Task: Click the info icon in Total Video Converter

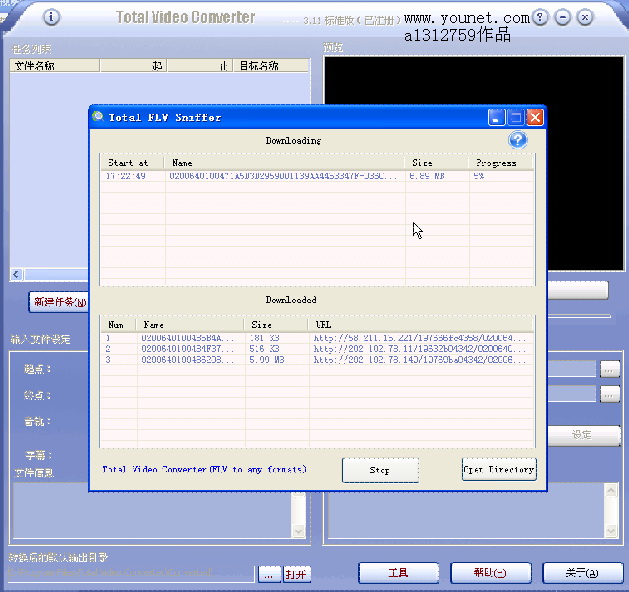Action: (x=51, y=17)
